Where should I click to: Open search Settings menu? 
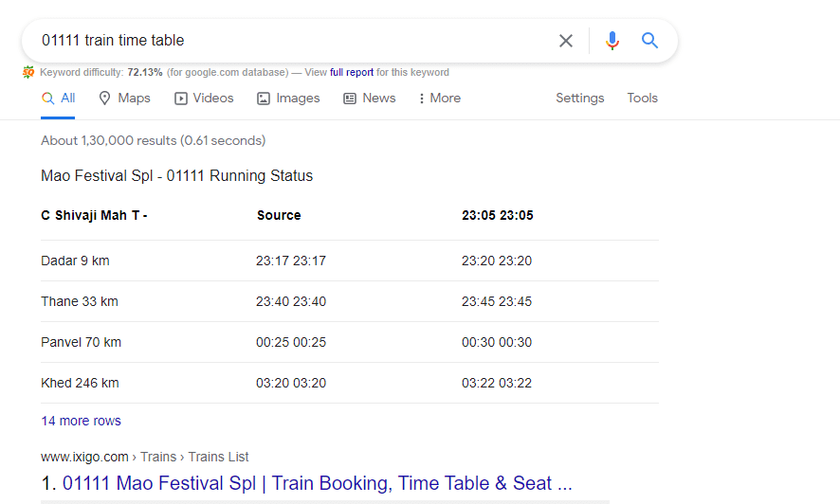click(x=579, y=98)
